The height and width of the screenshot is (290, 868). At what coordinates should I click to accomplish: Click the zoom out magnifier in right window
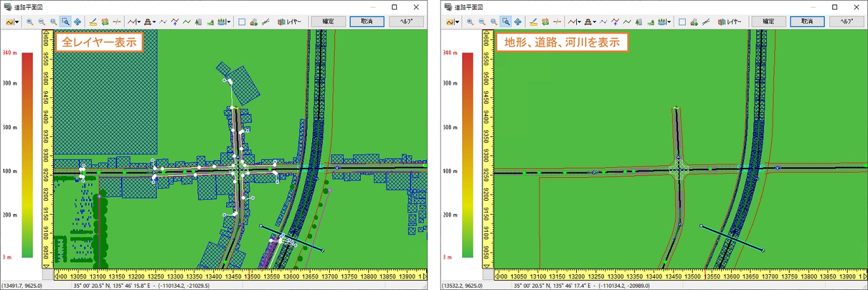point(482,22)
